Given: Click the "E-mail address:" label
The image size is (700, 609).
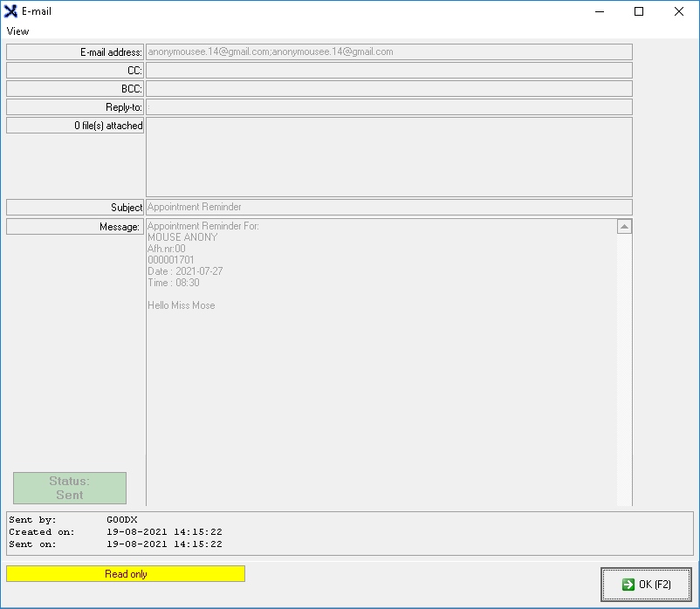Looking at the screenshot, I should point(75,52).
